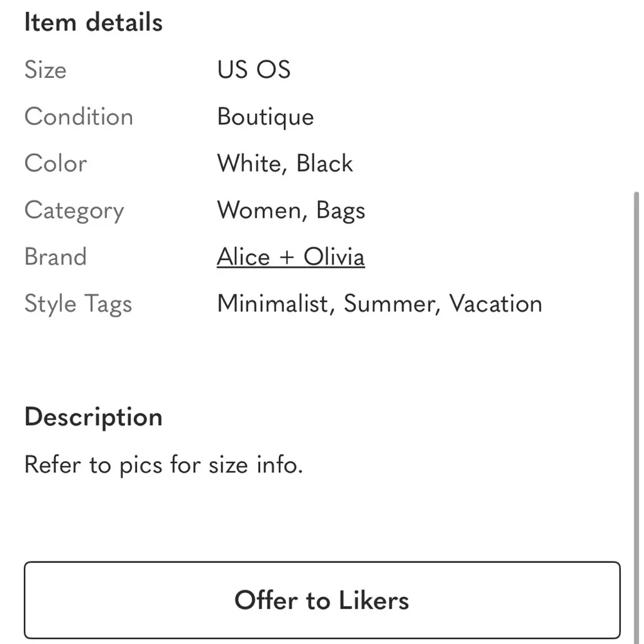Screen dimensions: 644x644
Task: Click the White, Black color value
Action: [x=285, y=164]
